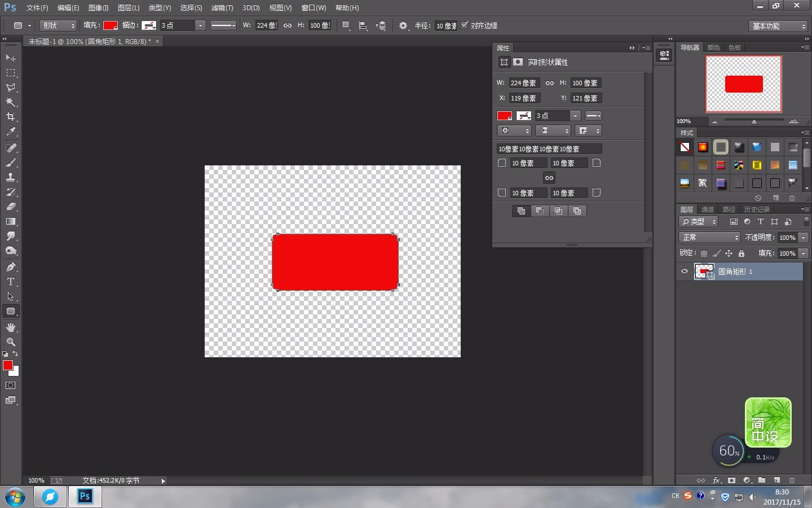
Task: Switch to the 历史记录 tab
Action: pos(757,209)
